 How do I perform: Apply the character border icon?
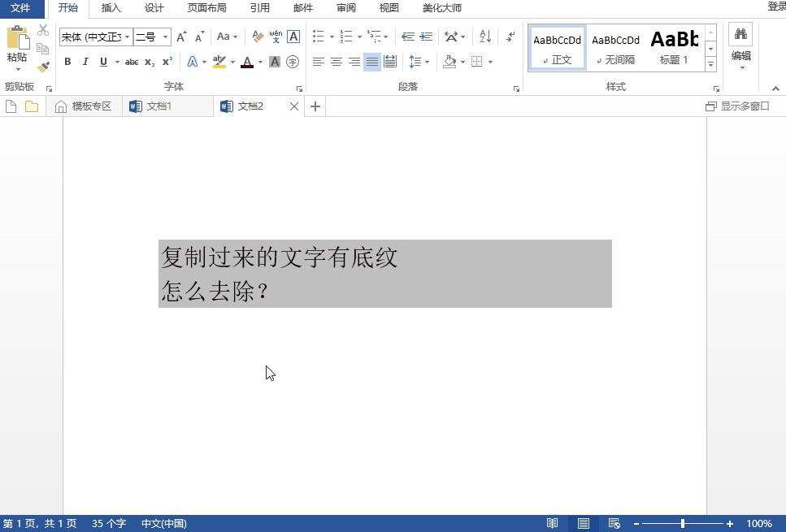pos(293,37)
